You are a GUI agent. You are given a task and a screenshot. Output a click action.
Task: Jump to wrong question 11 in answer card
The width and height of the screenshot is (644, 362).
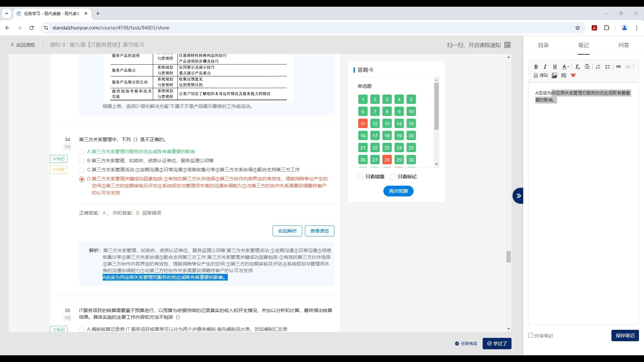click(363, 124)
